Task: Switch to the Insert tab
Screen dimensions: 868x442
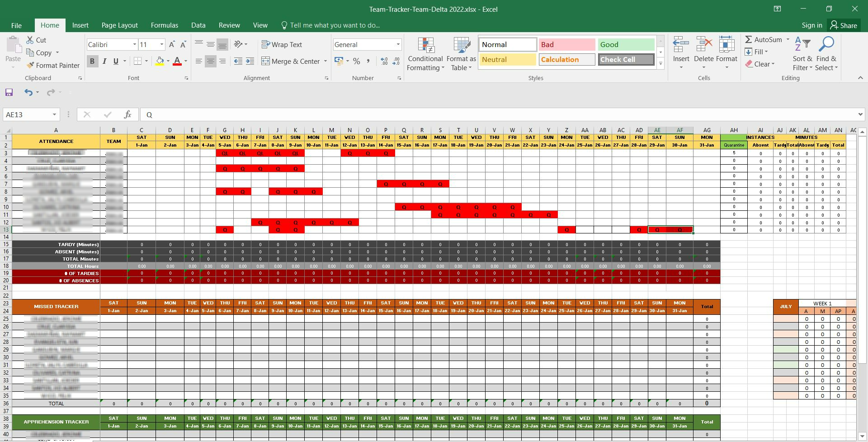Action: pos(80,25)
